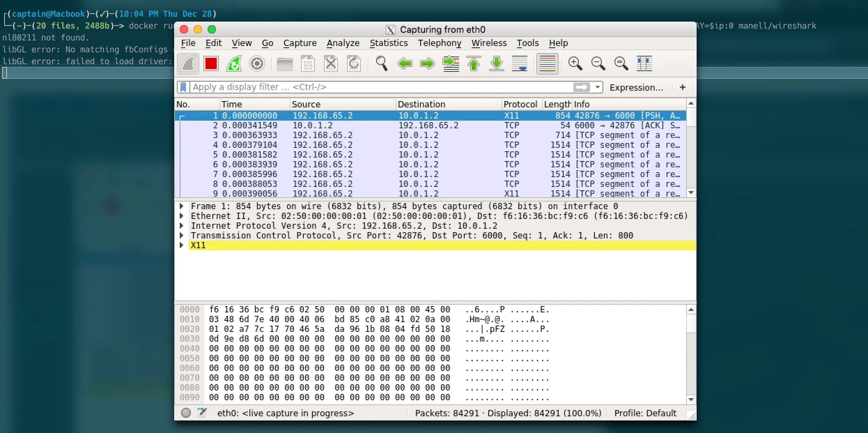
Task: Focus the display filter input field
Action: [x=381, y=87]
